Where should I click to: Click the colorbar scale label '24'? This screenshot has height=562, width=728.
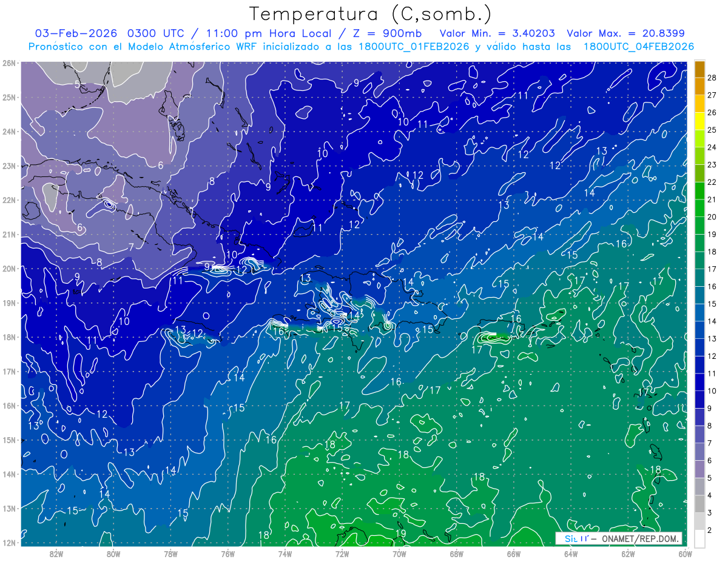(712, 147)
